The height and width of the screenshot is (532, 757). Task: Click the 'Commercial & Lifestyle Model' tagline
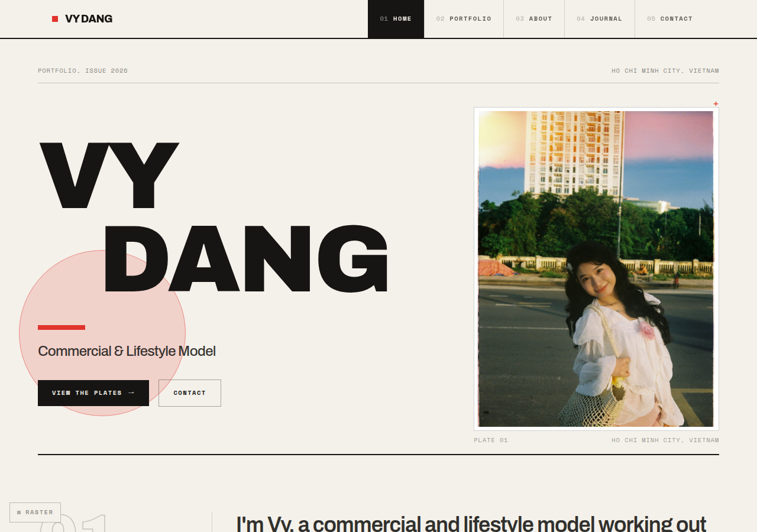coord(127,351)
